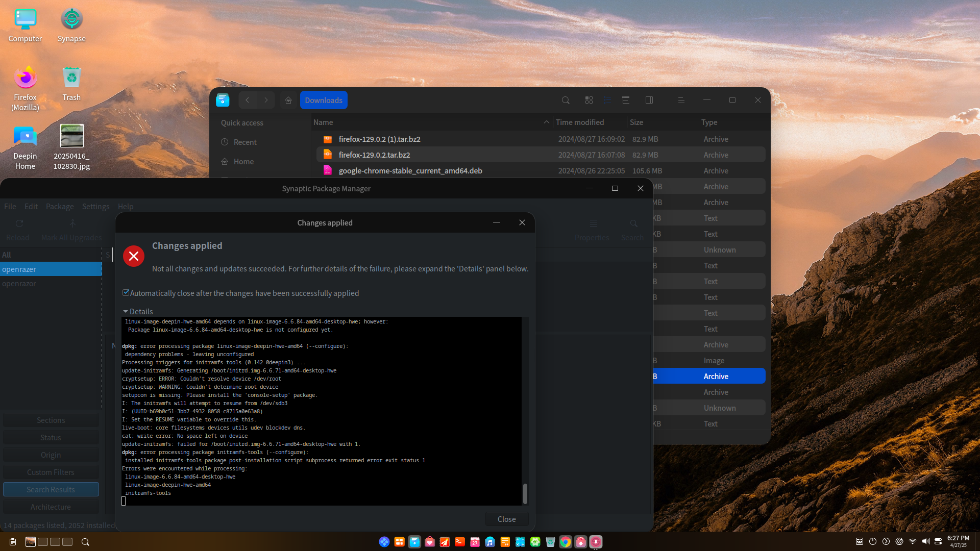Viewport: 980px width, 551px height.
Task: Launch Synapse from the desktop
Action: 71,25
